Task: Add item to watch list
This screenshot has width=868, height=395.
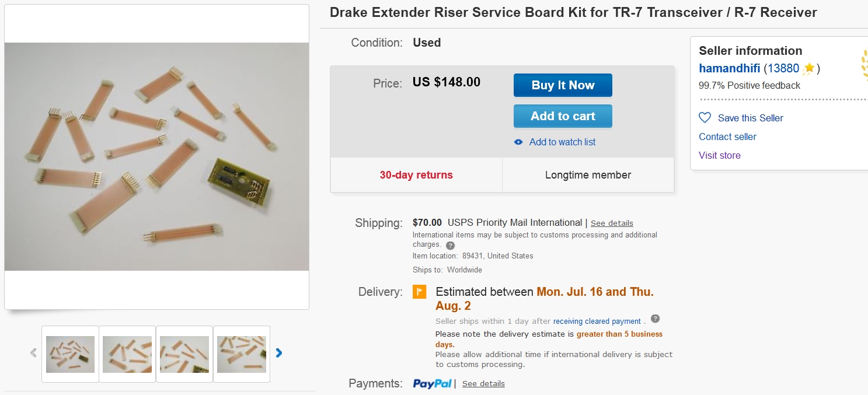Action: pyautogui.click(x=562, y=142)
